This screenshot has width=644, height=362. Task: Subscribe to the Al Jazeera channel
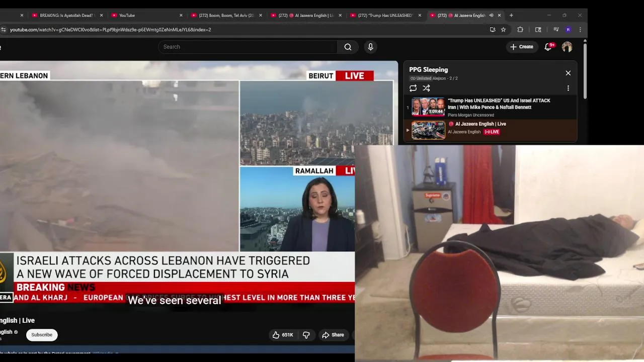tap(42, 335)
